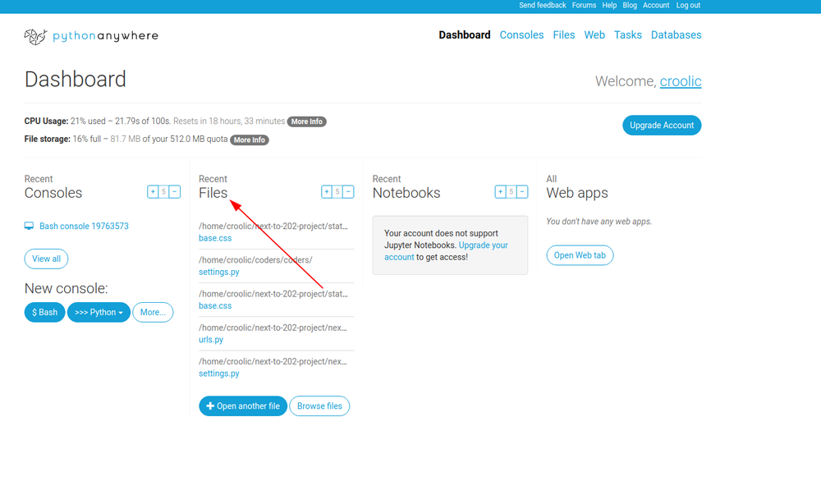Image resolution: width=821 pixels, height=504 pixels.
Task: Click the Recent Consoles count field
Action: pyautogui.click(x=164, y=192)
